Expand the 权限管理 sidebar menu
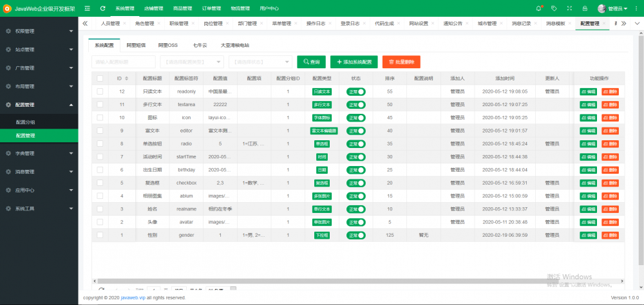Screen dimensions: 644x305 pos(39,31)
